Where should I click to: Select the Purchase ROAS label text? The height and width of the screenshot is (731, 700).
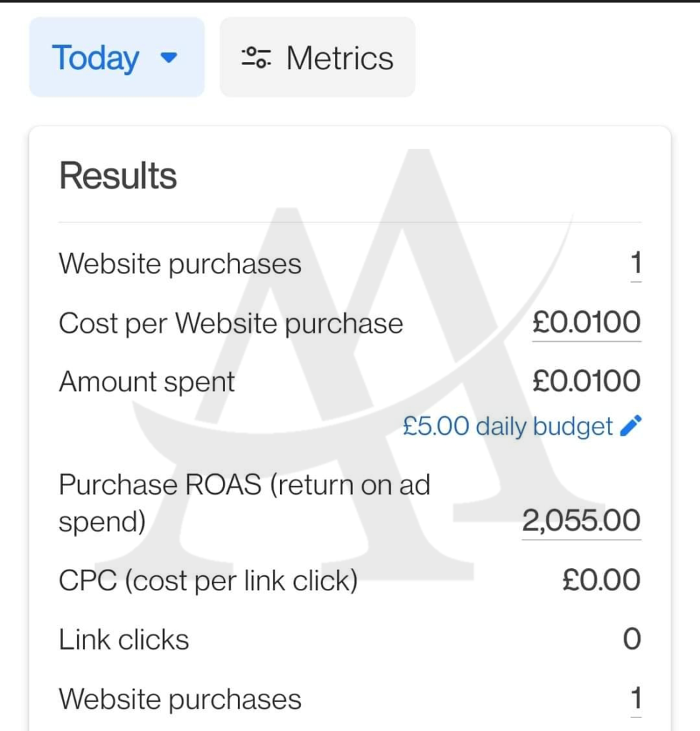tap(244, 503)
